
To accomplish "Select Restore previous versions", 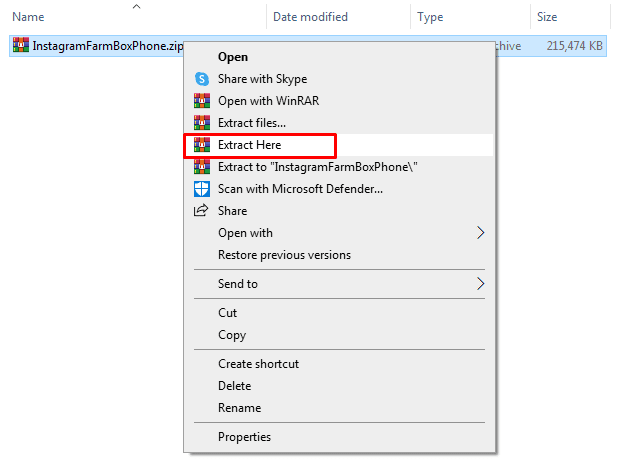I will click(x=284, y=255).
